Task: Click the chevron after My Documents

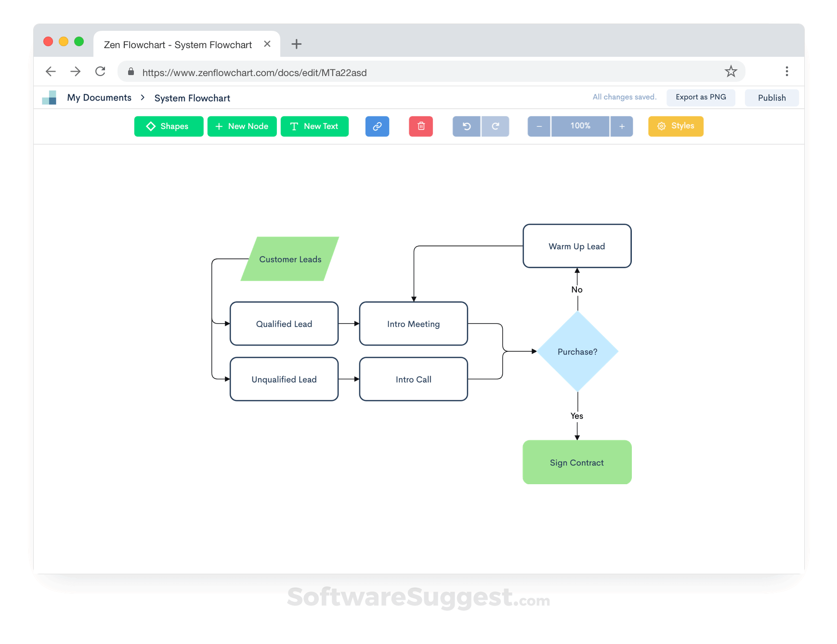Action: (x=143, y=97)
